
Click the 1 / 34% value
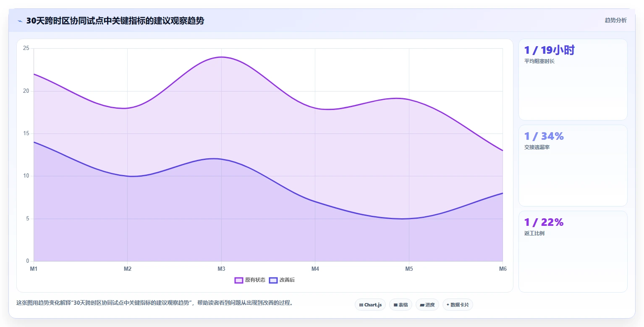(x=544, y=136)
